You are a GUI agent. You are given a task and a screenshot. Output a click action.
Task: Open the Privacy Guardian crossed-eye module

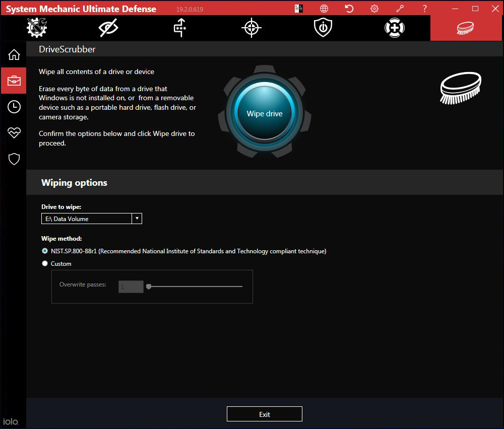(x=108, y=28)
